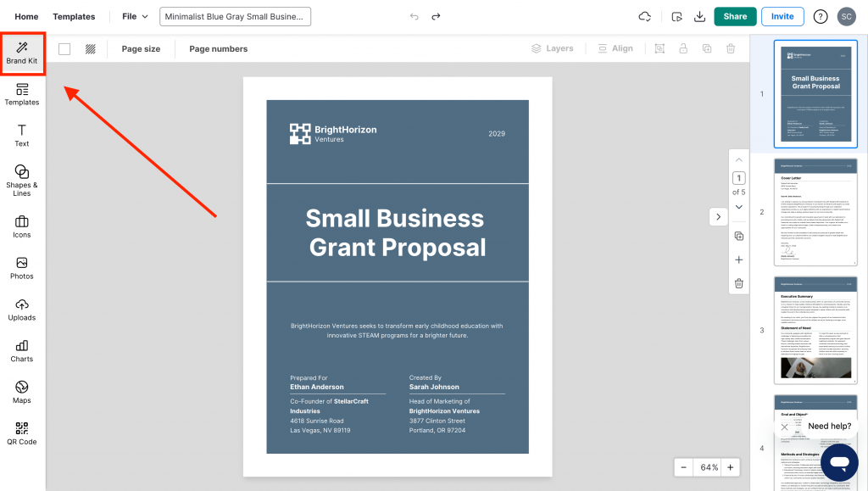Open the Templates menu in top bar

[74, 17]
